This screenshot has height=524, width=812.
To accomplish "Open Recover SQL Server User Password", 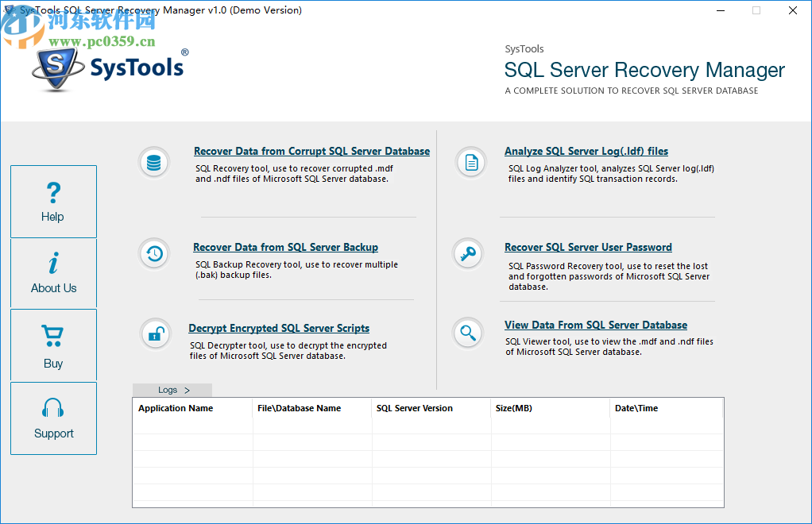I will tap(587, 247).
